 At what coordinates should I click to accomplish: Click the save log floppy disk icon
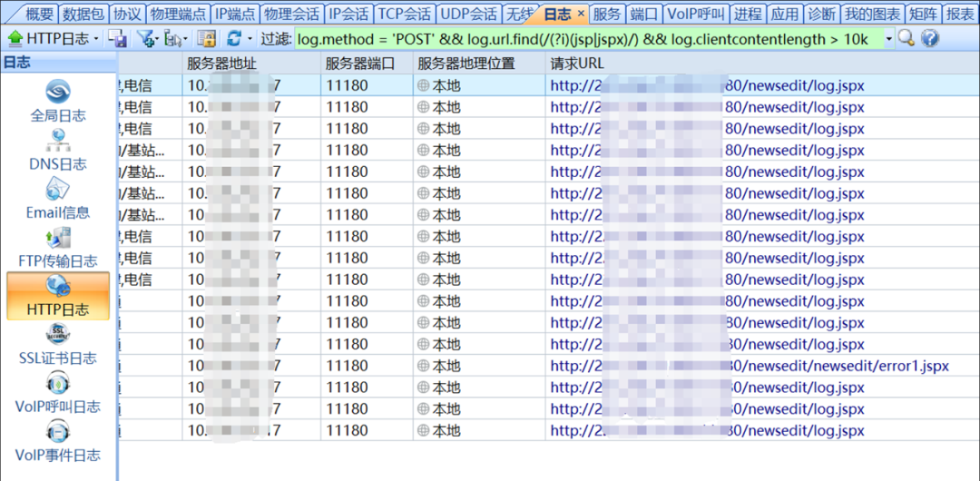pos(117,39)
